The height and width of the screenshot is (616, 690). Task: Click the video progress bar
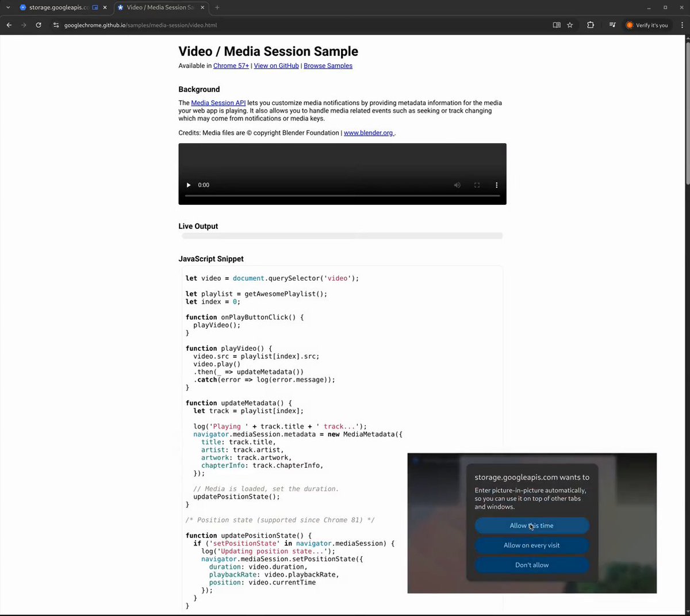coord(342,196)
